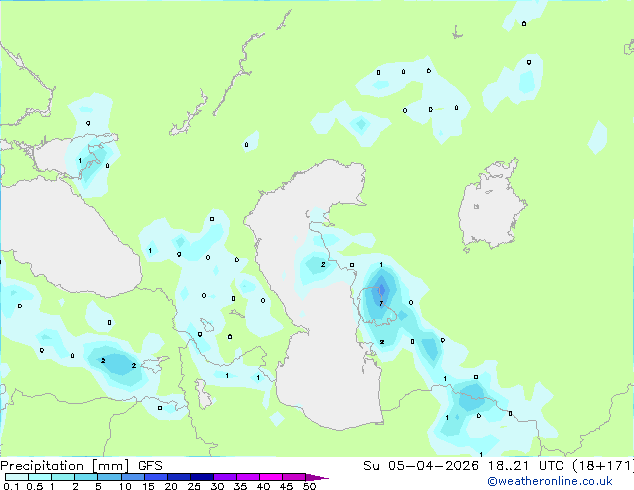Choose the 20–25 mm legend color swatch

click(x=179, y=477)
